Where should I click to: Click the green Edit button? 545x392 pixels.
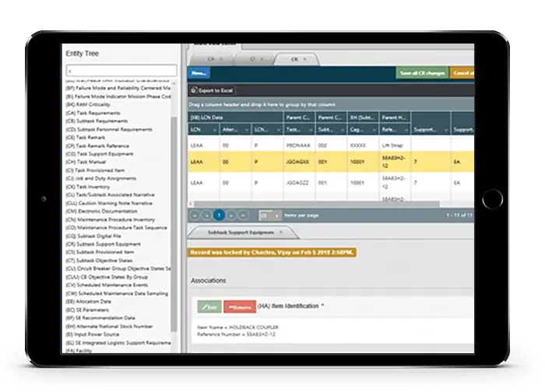[x=209, y=307]
